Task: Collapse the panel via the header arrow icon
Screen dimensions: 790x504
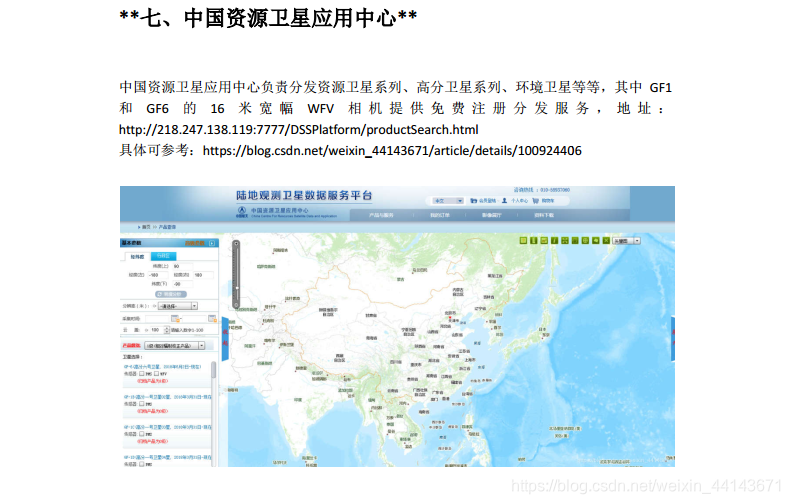Action: 212,243
